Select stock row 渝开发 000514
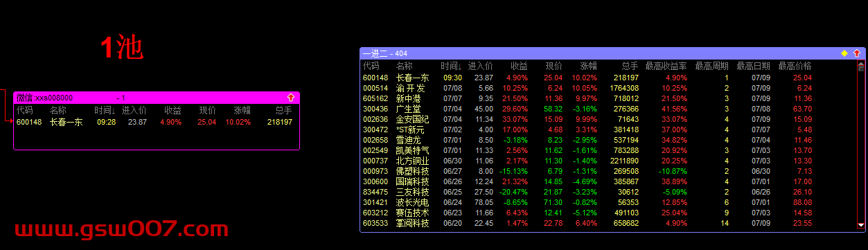Screen dimensions: 868x250 click(x=610, y=89)
